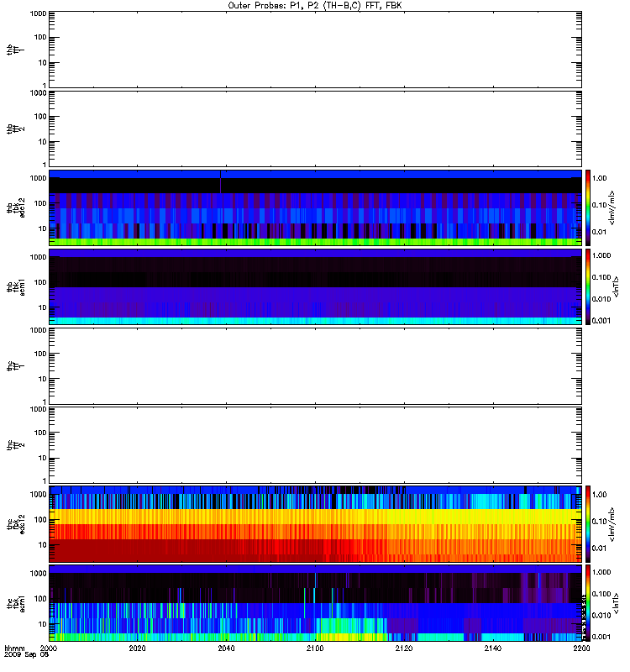Click "0.001" on the thb scm1 color bar scale
Viewport: 630px width, 672px height.
pos(601,321)
